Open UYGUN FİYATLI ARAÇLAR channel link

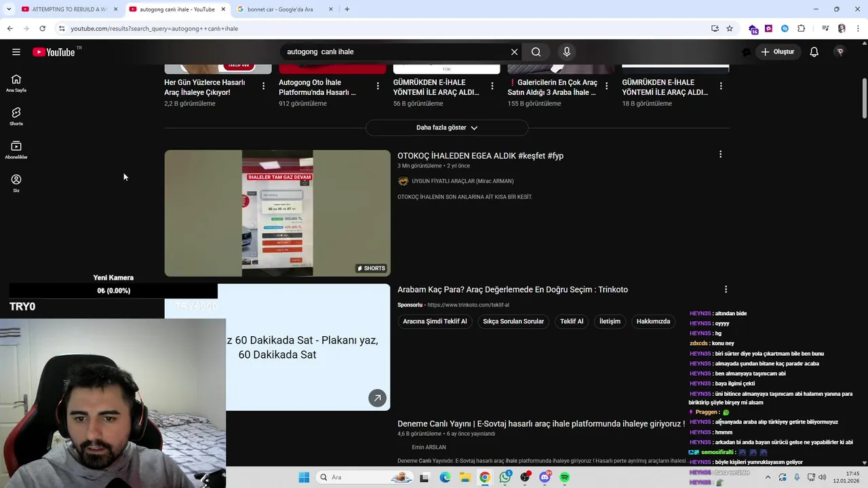pyautogui.click(x=462, y=181)
